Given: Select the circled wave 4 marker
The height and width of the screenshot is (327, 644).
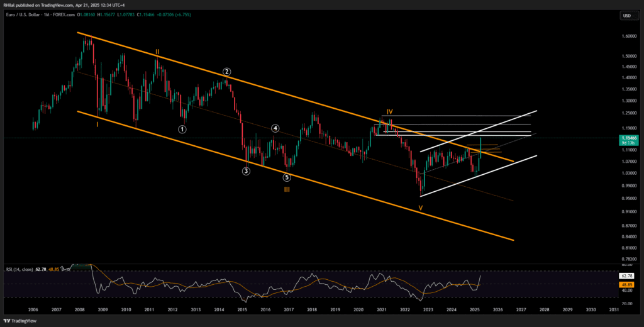Looking at the screenshot, I should click(x=275, y=128).
